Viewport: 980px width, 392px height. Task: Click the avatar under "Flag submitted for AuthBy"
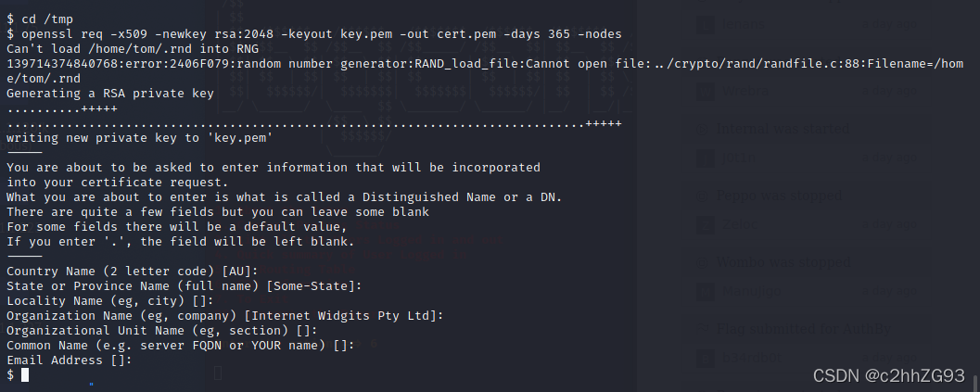tap(705, 358)
